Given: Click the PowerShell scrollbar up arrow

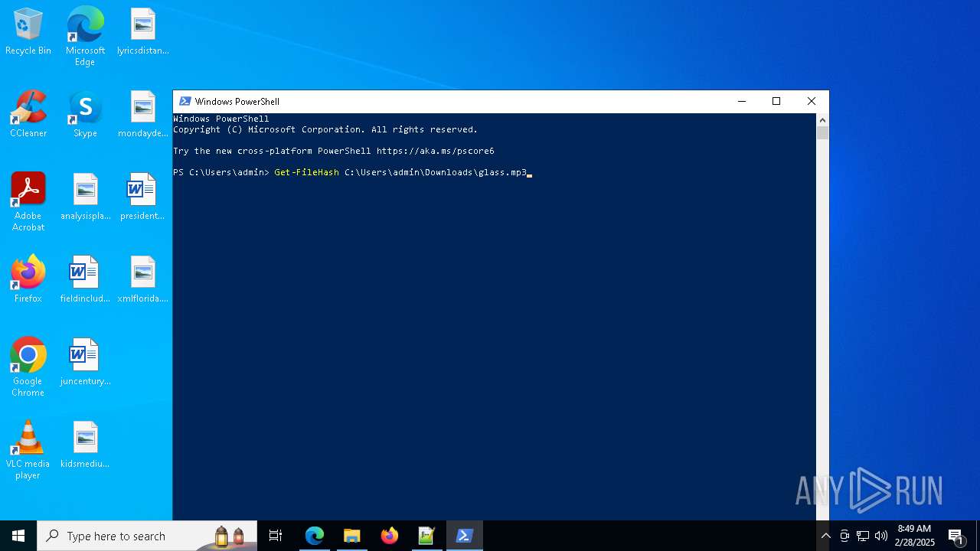Looking at the screenshot, I should [822, 120].
